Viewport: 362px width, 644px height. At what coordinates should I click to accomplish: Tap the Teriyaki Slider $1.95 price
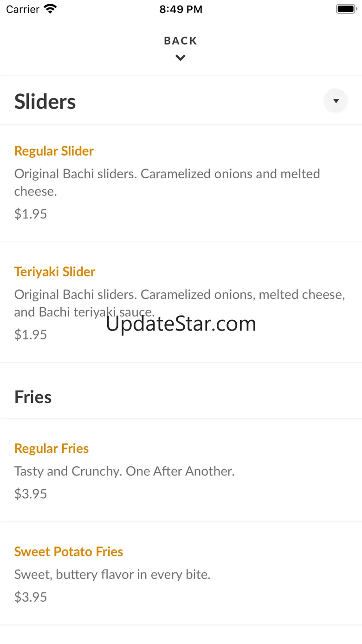tap(31, 334)
